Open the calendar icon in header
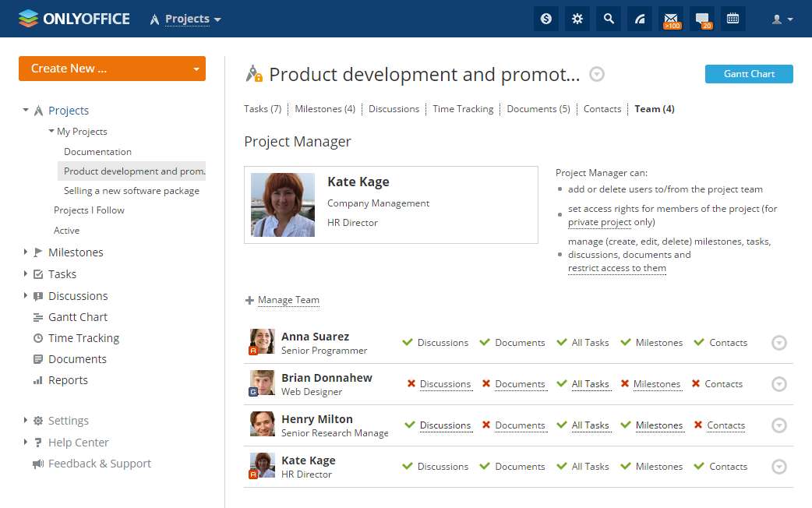Screen dimensions: 812x508 coord(733,19)
